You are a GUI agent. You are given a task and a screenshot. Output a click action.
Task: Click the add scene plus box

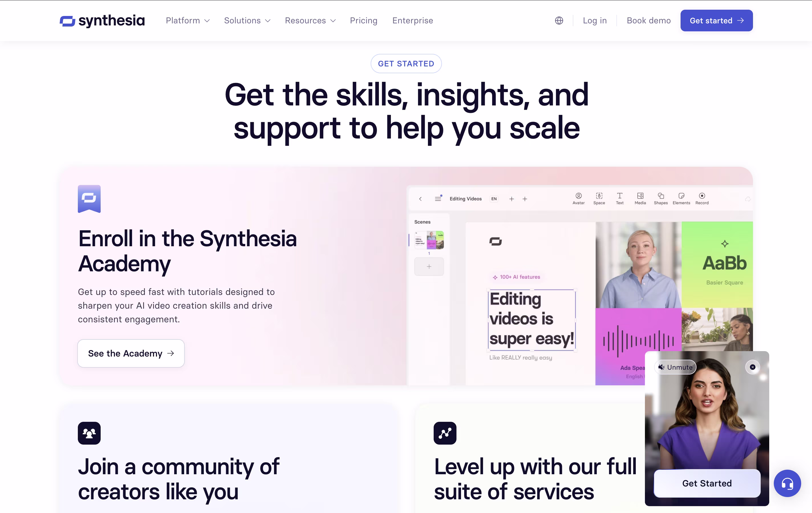pyautogui.click(x=429, y=266)
